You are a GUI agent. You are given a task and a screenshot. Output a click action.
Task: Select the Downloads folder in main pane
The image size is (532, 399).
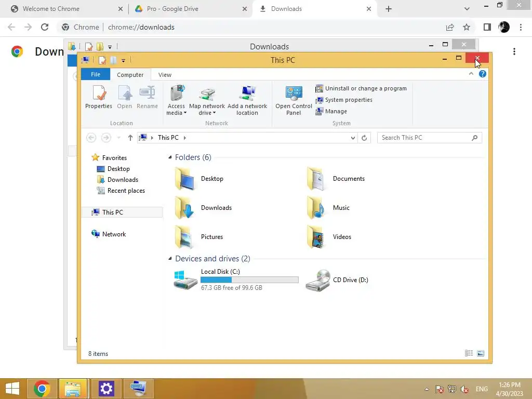pyautogui.click(x=204, y=208)
